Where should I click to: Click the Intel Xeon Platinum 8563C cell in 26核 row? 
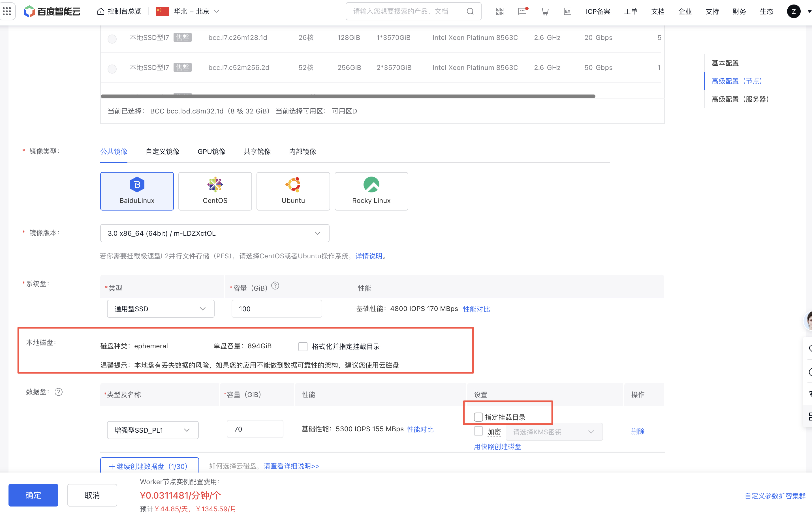tap(475, 37)
